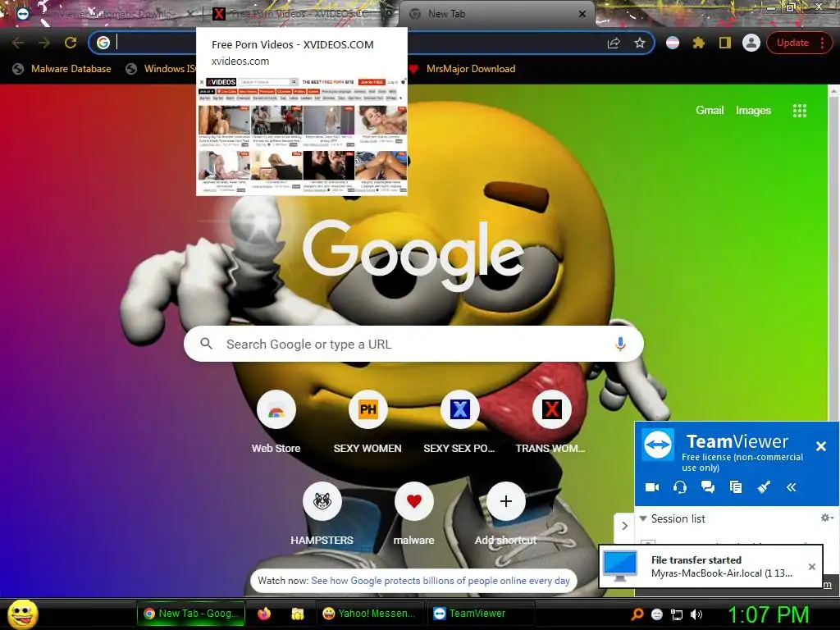
Task: Click the TeamViewer headset audio icon
Action: (680, 487)
